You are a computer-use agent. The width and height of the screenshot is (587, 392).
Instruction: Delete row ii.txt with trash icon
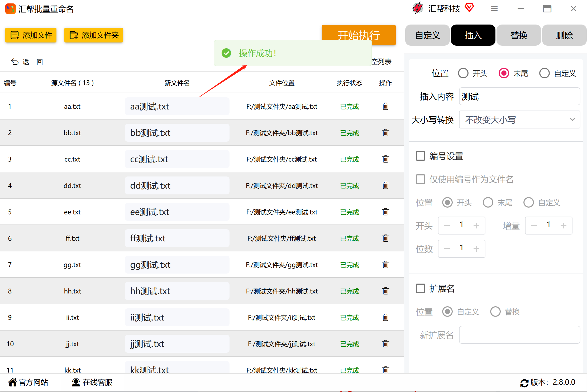pos(385,317)
